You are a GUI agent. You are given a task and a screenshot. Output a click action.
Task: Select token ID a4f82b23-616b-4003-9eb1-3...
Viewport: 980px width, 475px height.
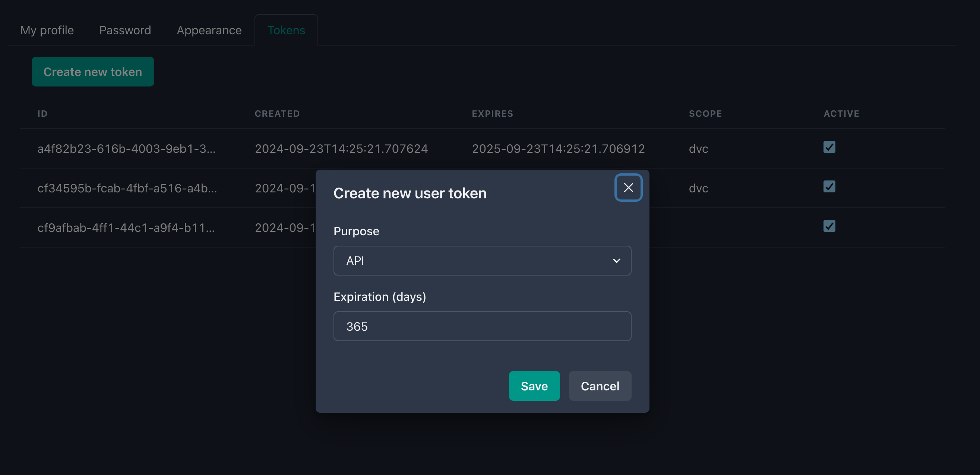pos(126,148)
